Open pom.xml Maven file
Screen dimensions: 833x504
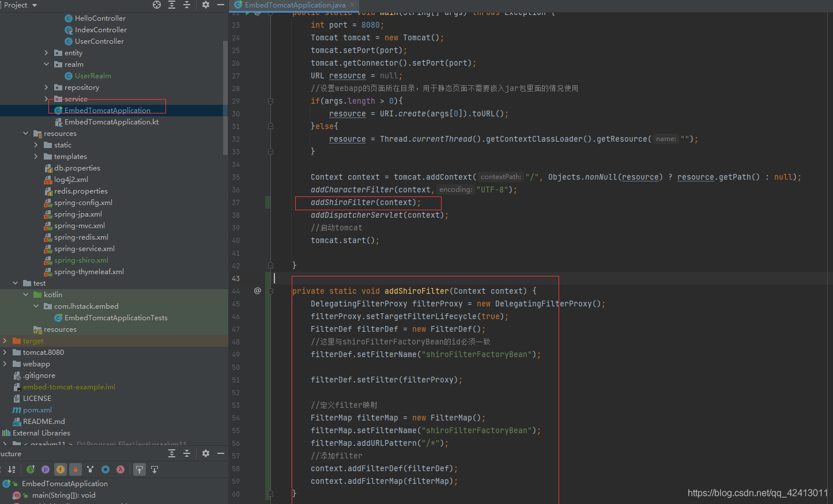click(x=37, y=410)
